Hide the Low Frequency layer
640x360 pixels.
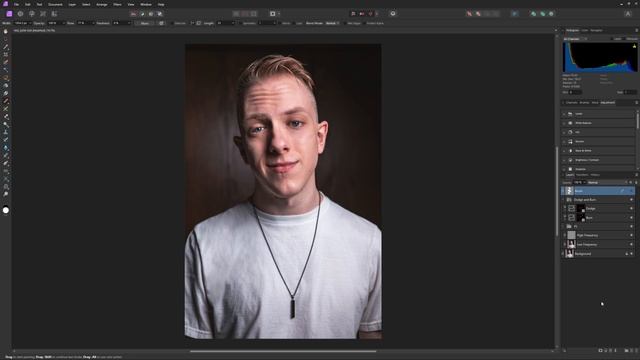coord(631,244)
